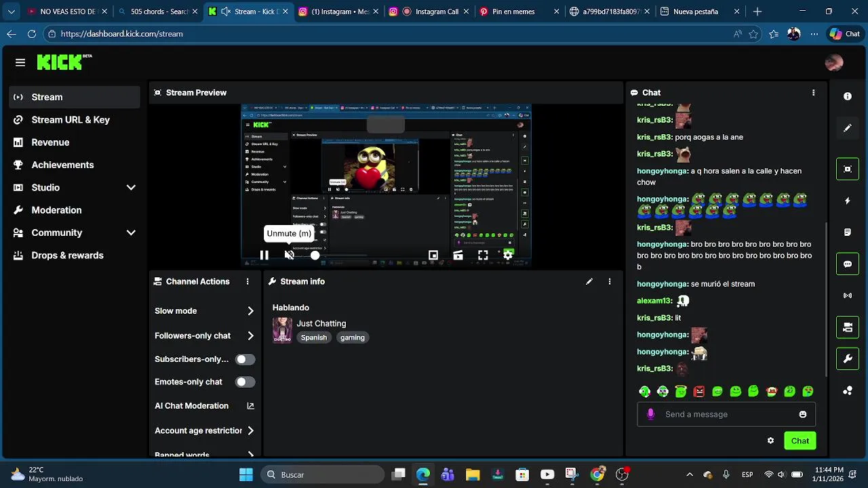Click the Send a message input field
The width and height of the screenshot is (868, 488).
coord(726,414)
